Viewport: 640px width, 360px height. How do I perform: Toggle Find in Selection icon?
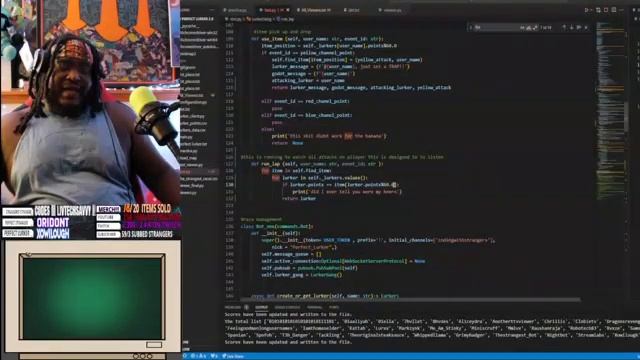pyautogui.click(x=579, y=27)
